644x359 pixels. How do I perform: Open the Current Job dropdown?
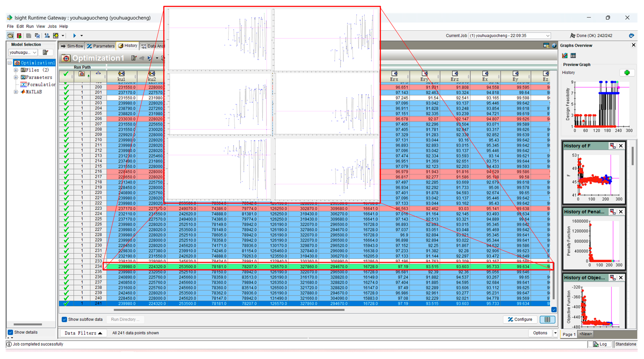(509, 35)
